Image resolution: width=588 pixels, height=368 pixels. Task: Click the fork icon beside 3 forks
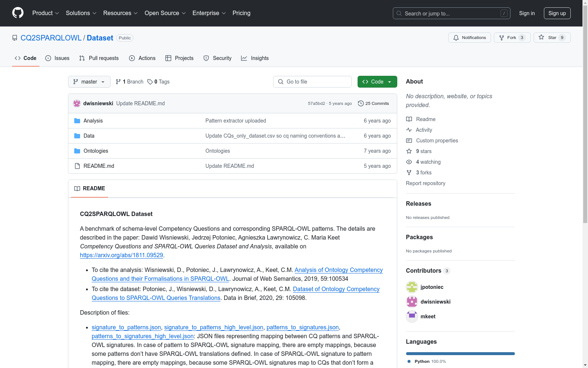(409, 173)
